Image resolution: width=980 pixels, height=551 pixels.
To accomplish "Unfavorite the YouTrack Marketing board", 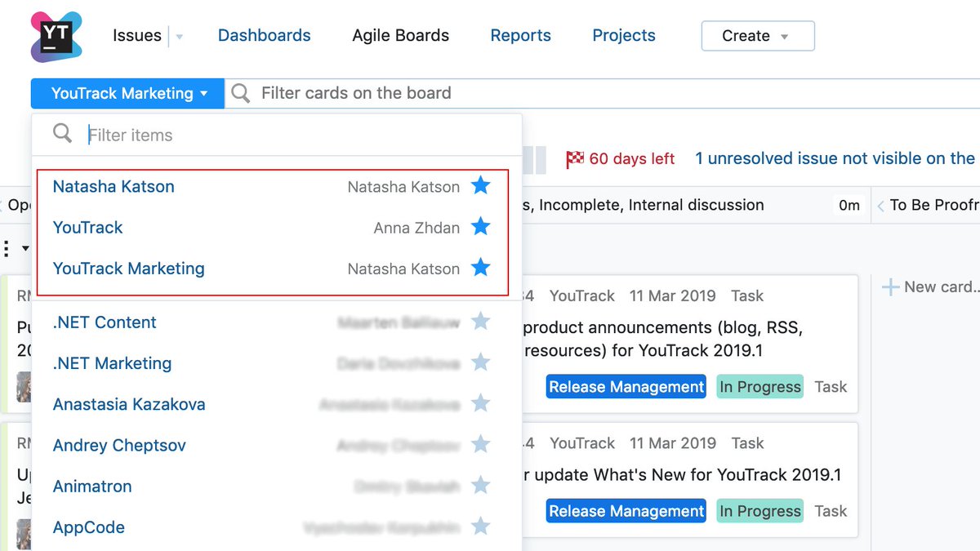I will (x=481, y=268).
